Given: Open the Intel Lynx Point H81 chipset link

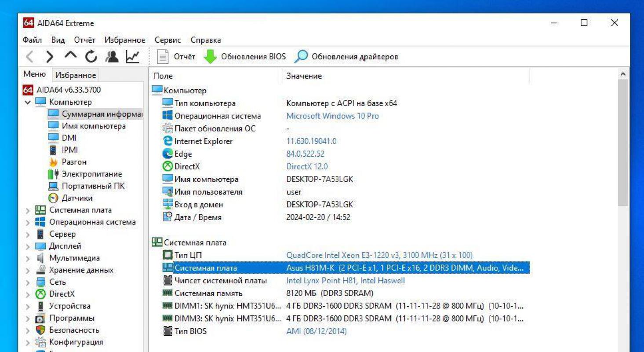Looking at the screenshot, I should [346, 281].
